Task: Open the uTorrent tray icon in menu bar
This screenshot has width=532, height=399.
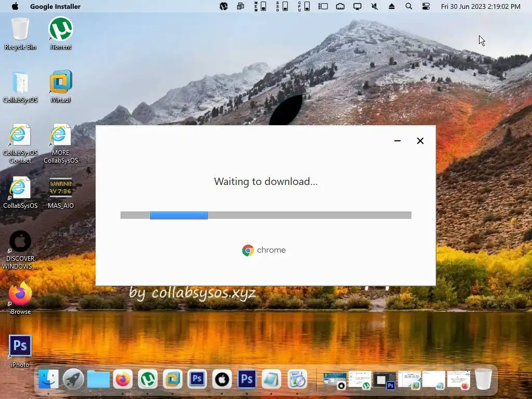Action: point(223,6)
